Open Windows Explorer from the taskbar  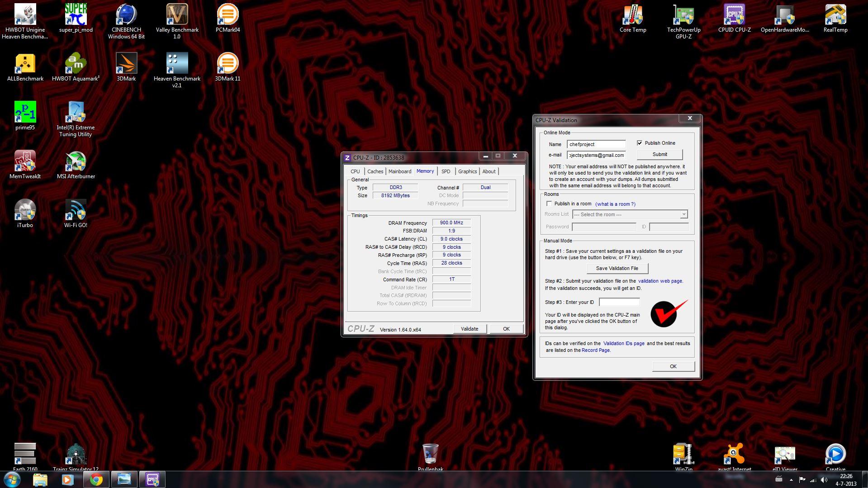[40, 479]
